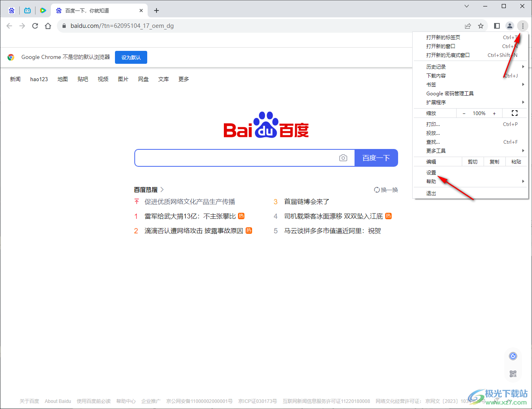The height and width of the screenshot is (409, 532).
Task: Click the share page icon in address bar
Action: 468,26
